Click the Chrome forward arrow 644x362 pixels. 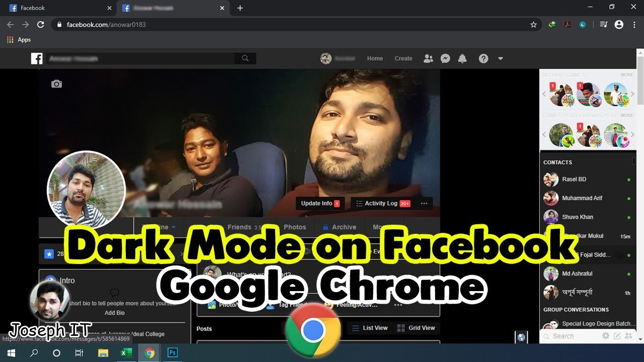pos(25,24)
